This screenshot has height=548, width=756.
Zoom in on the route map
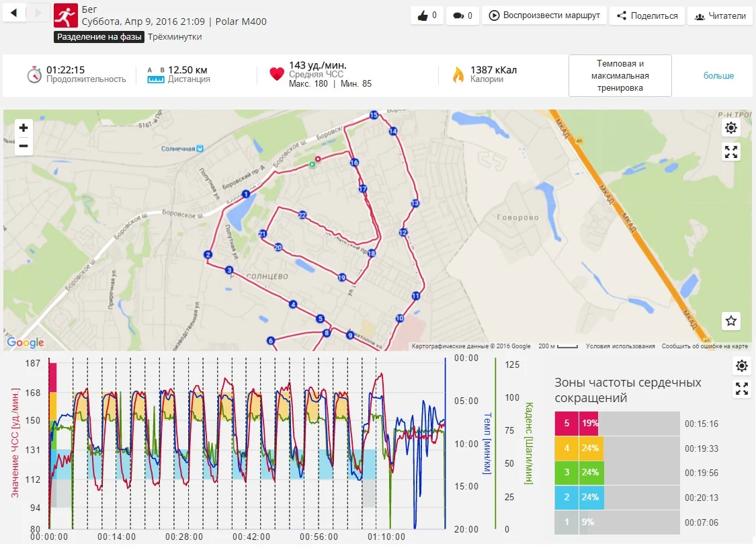point(24,128)
